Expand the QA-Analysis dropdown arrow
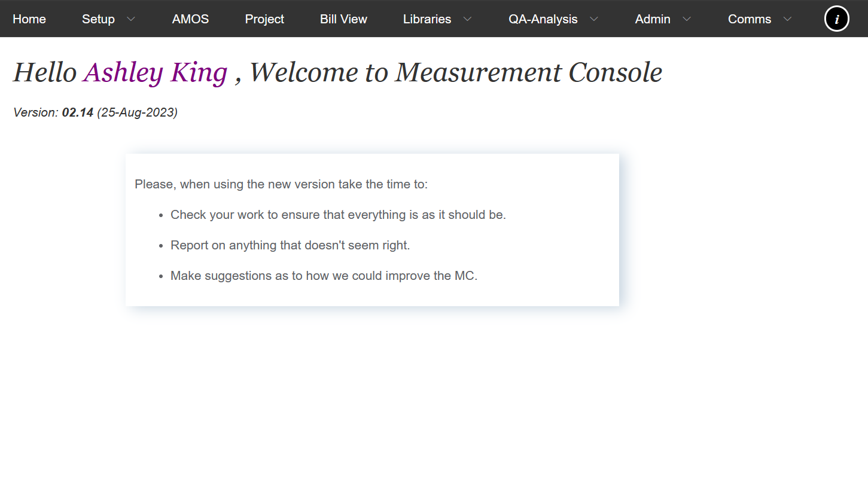 coord(594,19)
